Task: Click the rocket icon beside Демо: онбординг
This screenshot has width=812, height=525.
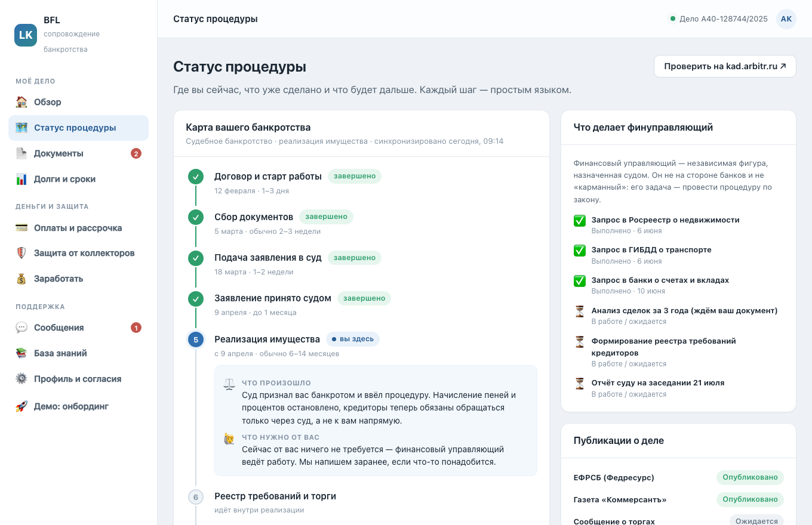Action: click(21, 406)
